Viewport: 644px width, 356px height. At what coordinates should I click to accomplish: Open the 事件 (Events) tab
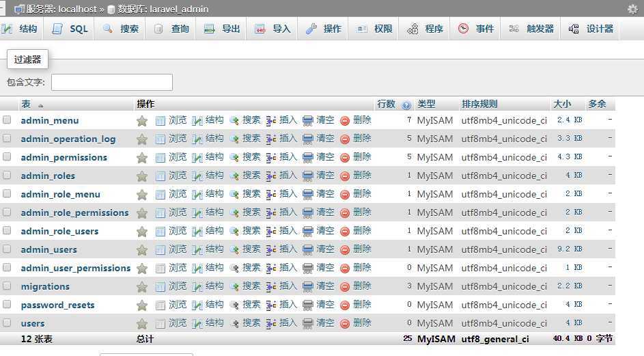click(475, 29)
